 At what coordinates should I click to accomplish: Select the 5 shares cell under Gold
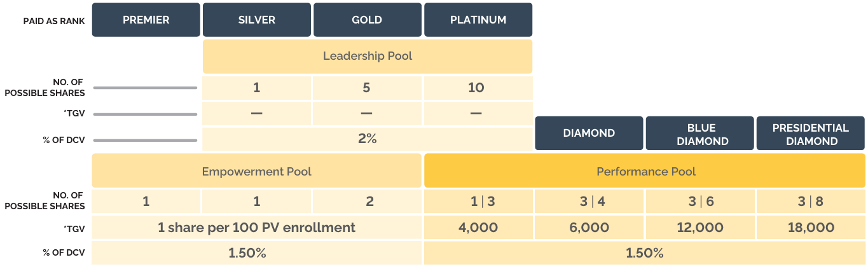(367, 88)
